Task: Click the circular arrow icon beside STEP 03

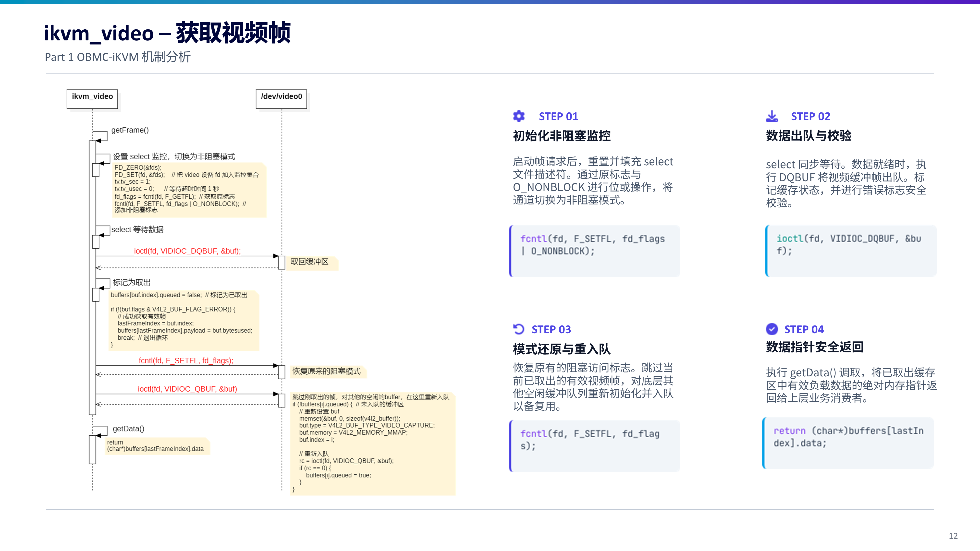Action: click(518, 329)
